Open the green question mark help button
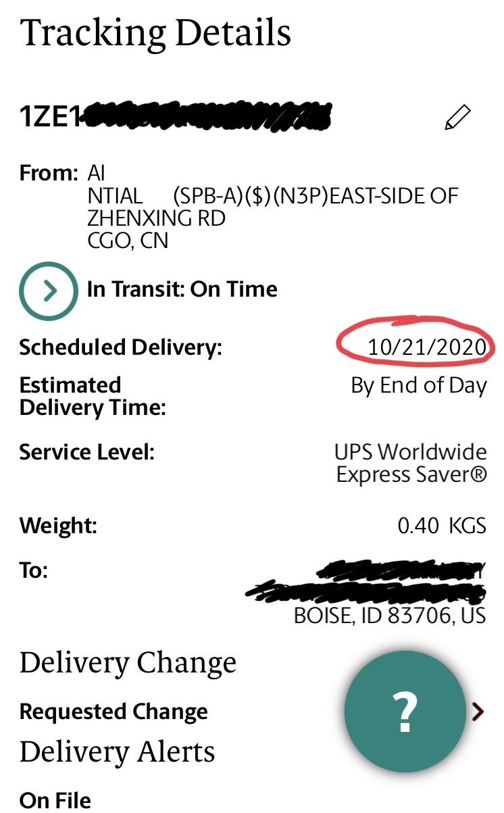504x813 pixels. (x=405, y=712)
